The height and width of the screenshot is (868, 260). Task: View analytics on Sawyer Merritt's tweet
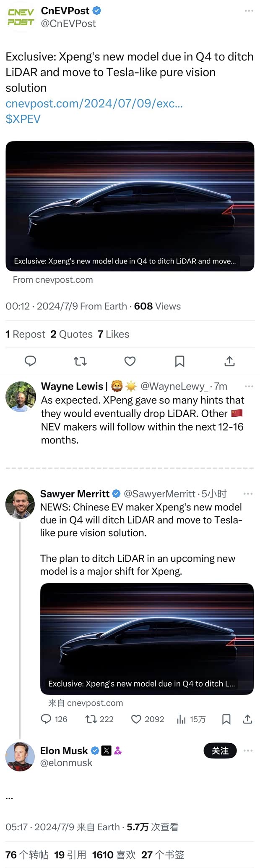pyautogui.click(x=182, y=719)
